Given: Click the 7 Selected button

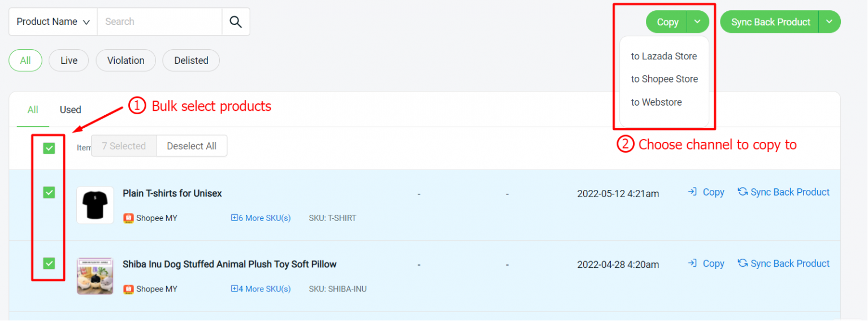Looking at the screenshot, I should 124,146.
